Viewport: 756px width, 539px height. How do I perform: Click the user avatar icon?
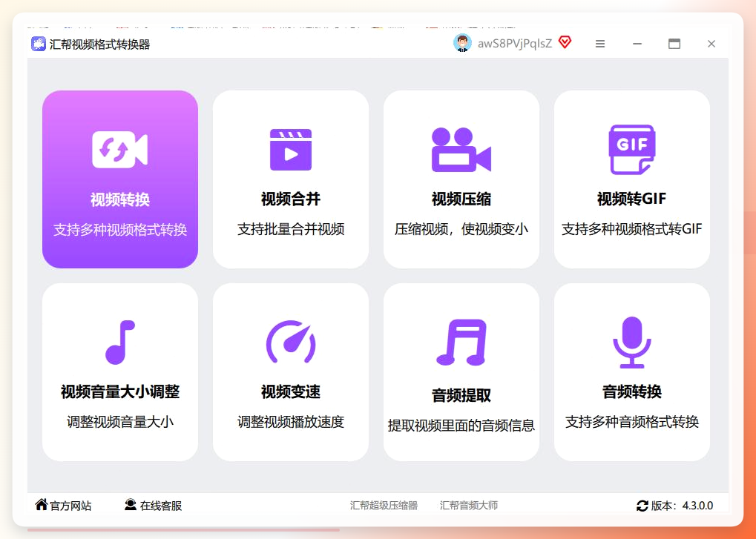(x=462, y=43)
